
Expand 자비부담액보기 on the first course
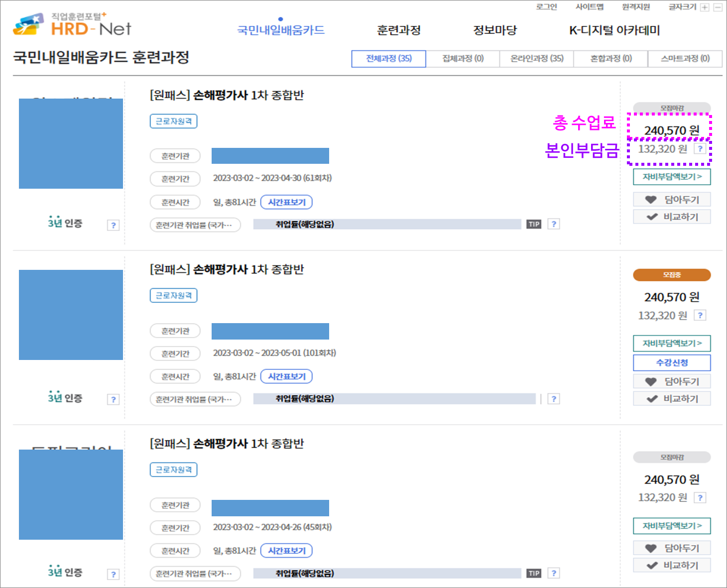coord(672,177)
